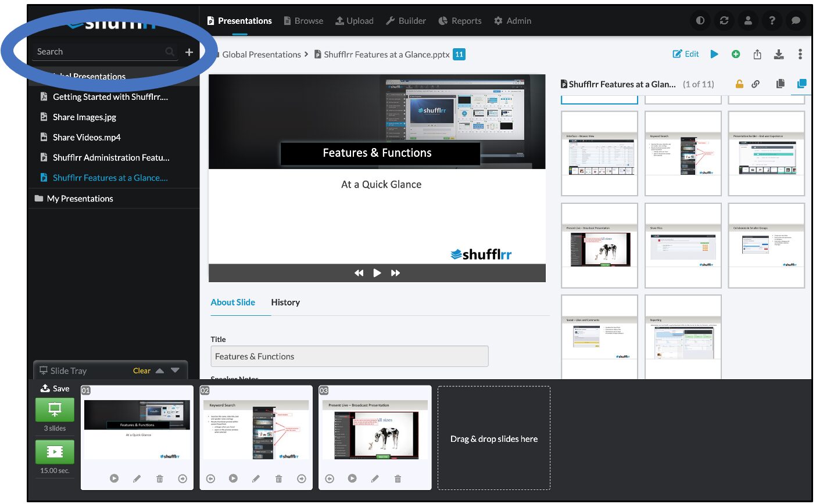Open the Admin tab
The width and height of the screenshot is (816, 504).
(513, 21)
